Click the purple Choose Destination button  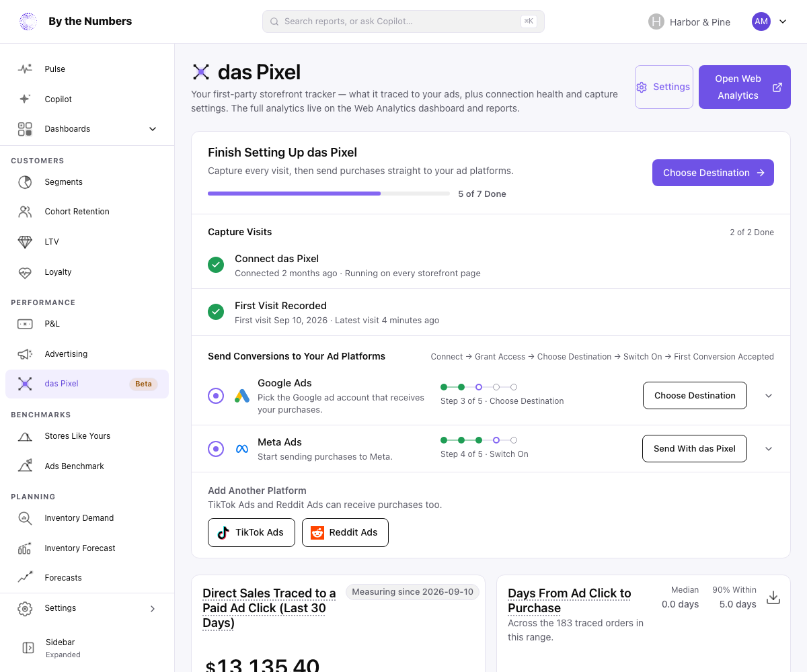click(x=713, y=173)
